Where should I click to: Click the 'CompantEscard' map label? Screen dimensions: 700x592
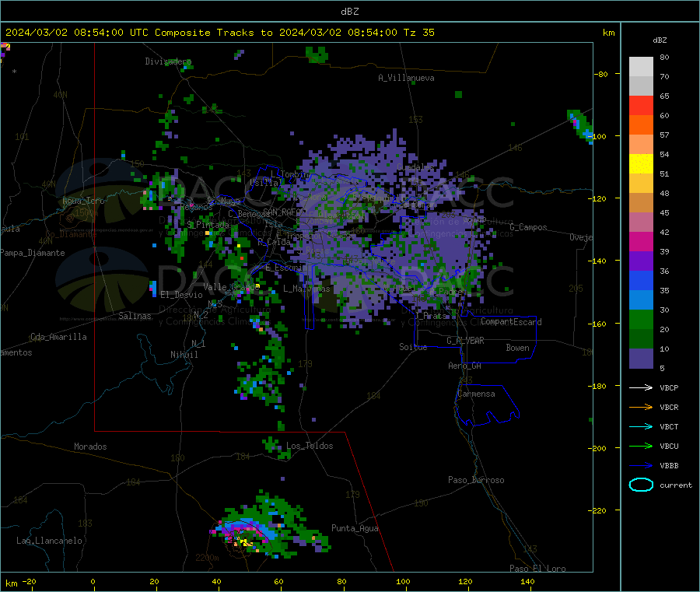point(511,322)
